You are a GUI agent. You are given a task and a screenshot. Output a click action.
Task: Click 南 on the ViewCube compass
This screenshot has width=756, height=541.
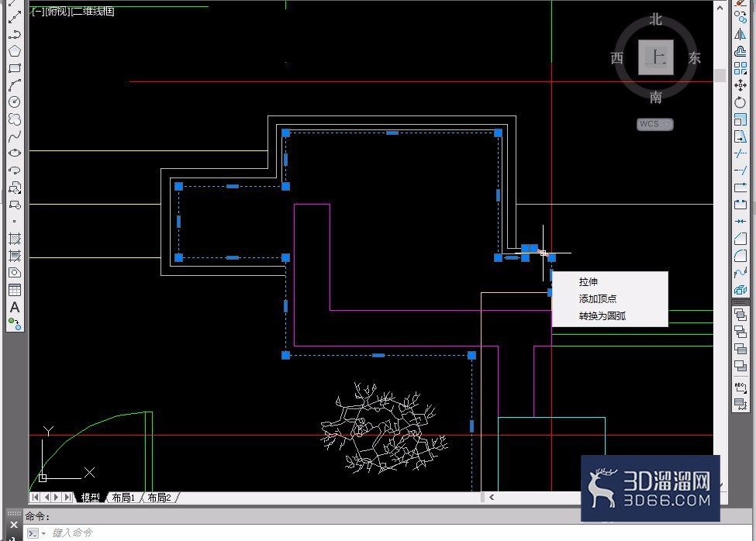pyautogui.click(x=656, y=98)
